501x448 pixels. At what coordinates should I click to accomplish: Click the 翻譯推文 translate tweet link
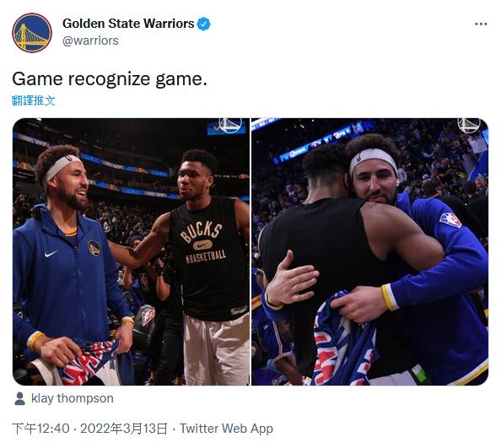coord(34,100)
